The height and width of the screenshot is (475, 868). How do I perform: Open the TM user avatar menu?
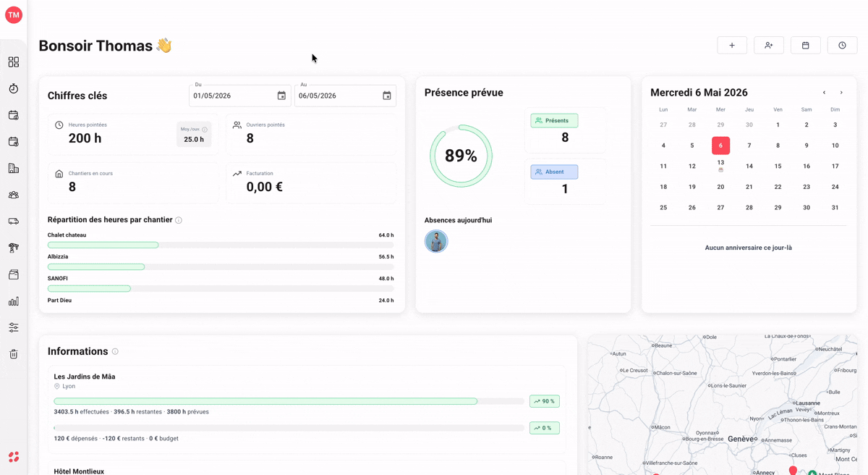[14, 14]
